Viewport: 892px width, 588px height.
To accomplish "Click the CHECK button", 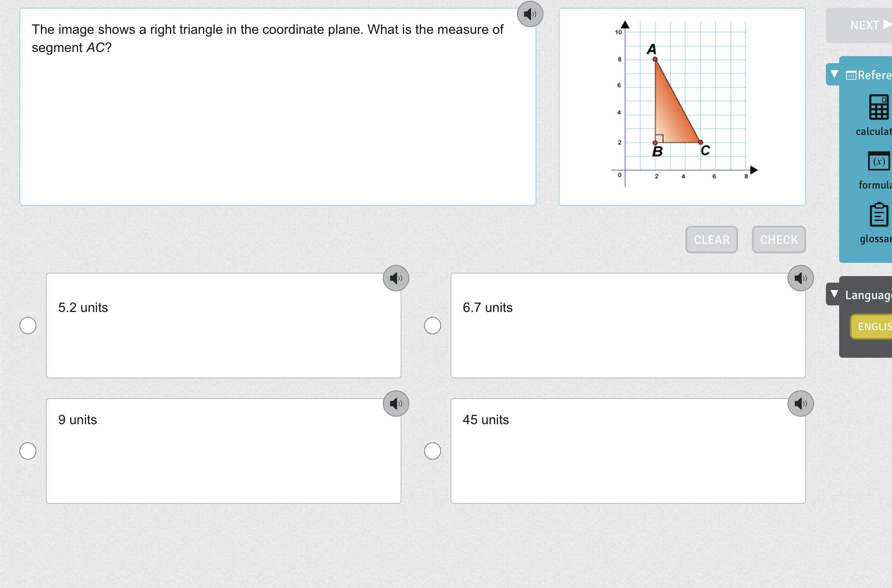I will coord(778,240).
